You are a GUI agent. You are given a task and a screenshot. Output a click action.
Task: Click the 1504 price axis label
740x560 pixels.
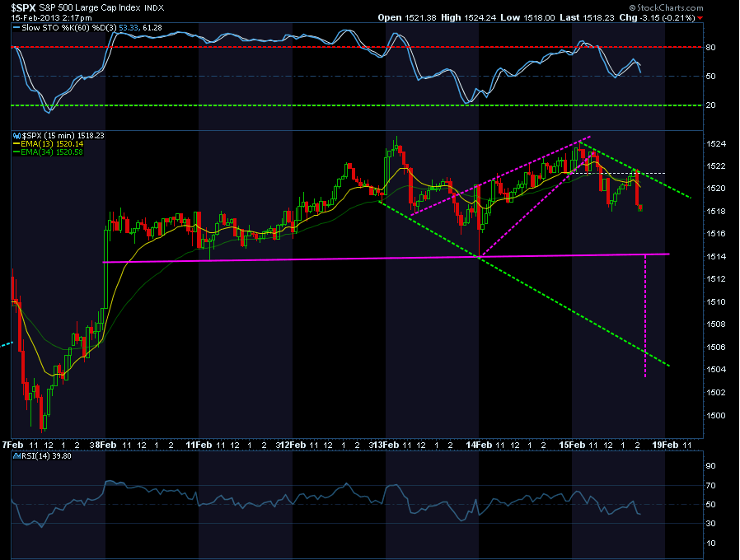tap(716, 370)
